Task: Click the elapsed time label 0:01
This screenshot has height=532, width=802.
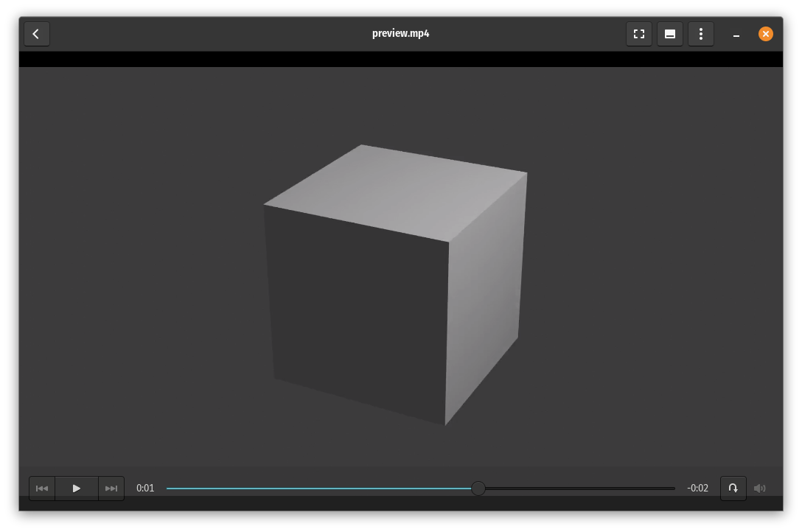Action: click(x=145, y=489)
